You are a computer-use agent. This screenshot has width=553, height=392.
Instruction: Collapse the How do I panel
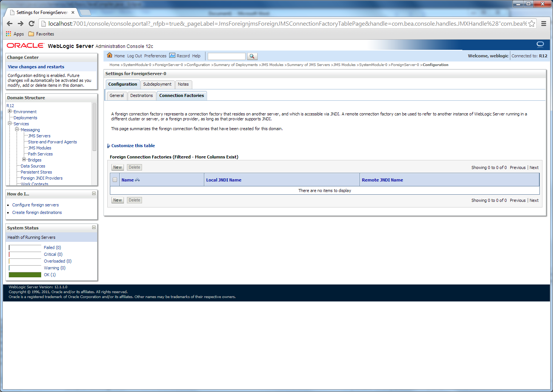94,194
